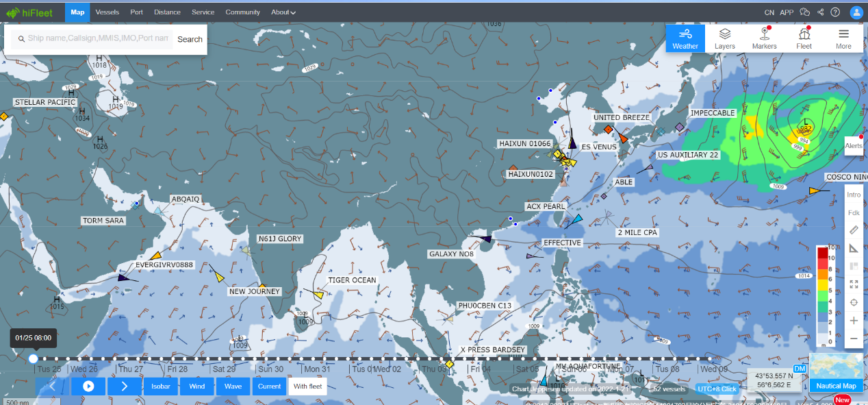868x405 pixels.
Task: Toggle the Wind overlay
Action: (197, 386)
